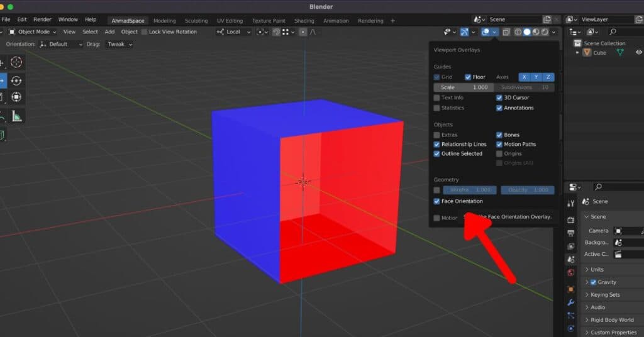Select the 3D Cursor tool in toolbar

click(16, 62)
